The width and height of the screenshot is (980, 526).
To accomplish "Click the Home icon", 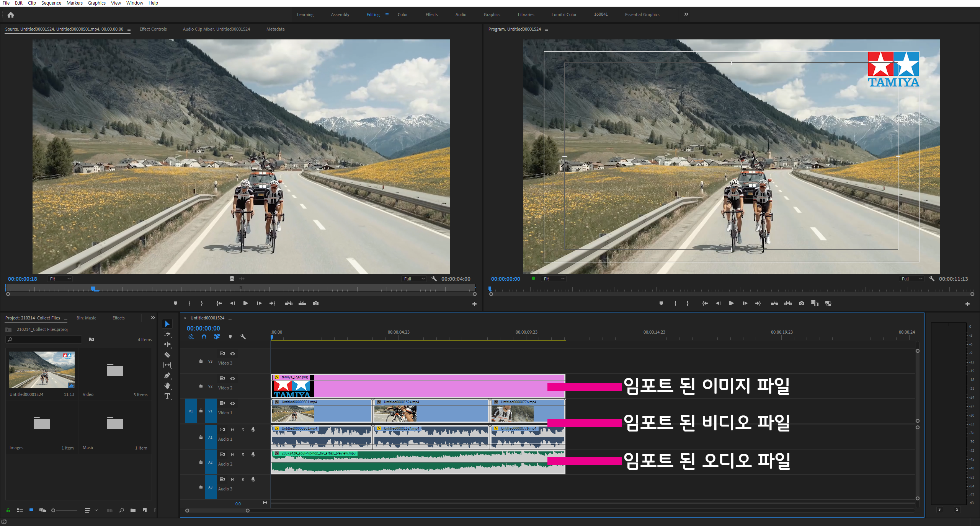I will pyautogui.click(x=11, y=15).
